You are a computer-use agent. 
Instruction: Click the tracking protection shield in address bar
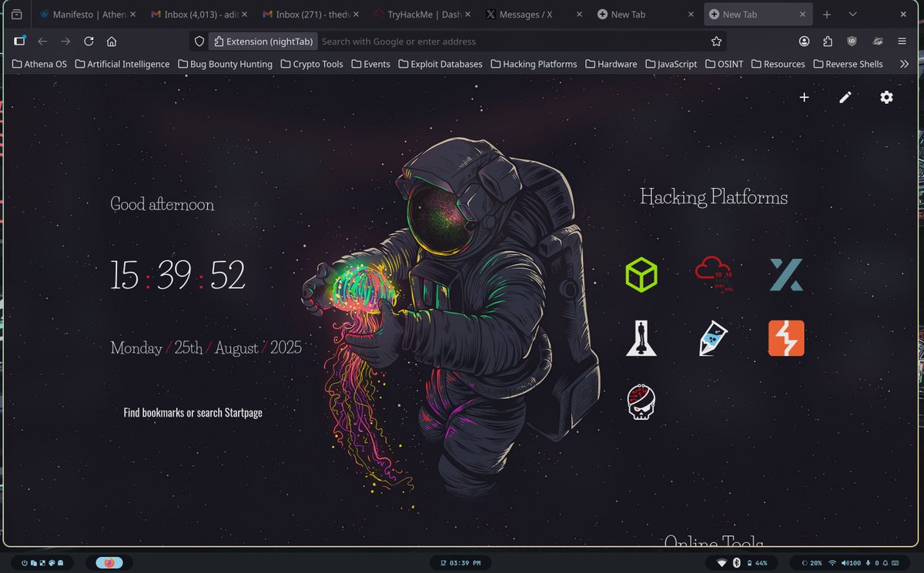click(199, 42)
